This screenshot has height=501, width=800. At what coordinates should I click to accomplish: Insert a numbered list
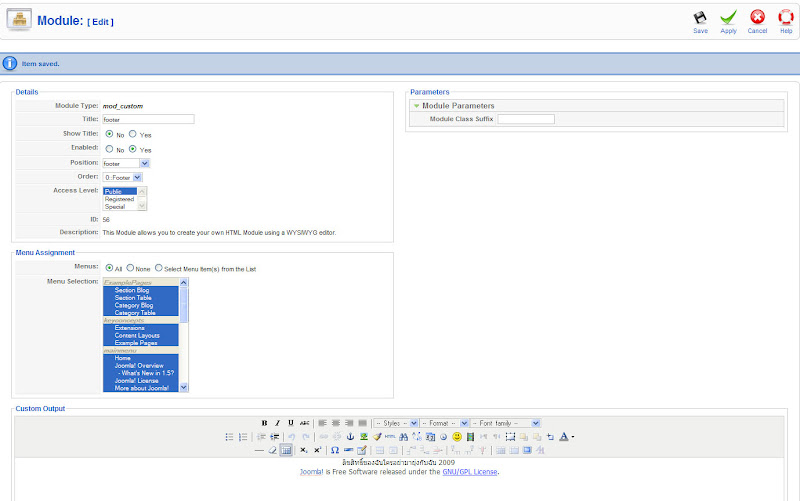tap(243, 437)
